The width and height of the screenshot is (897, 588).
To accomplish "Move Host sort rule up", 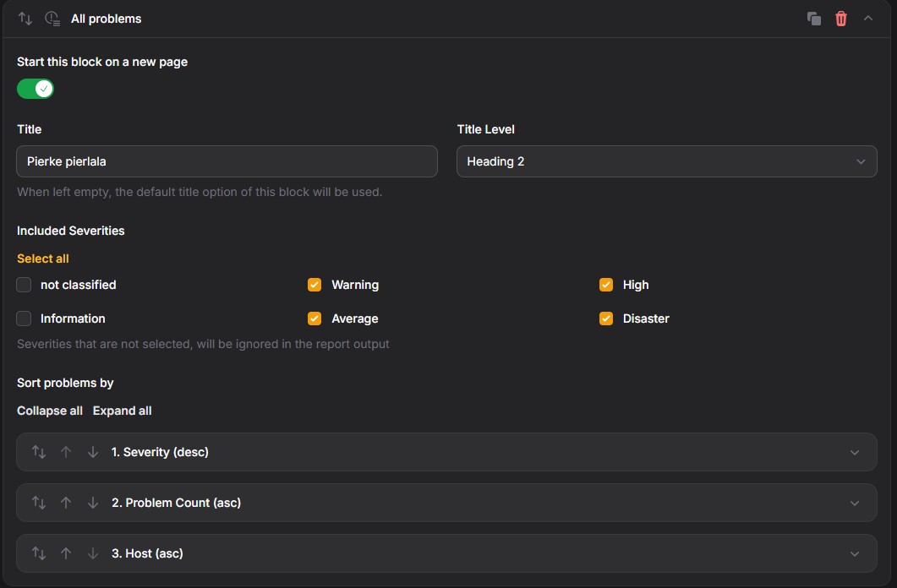I will pos(66,553).
